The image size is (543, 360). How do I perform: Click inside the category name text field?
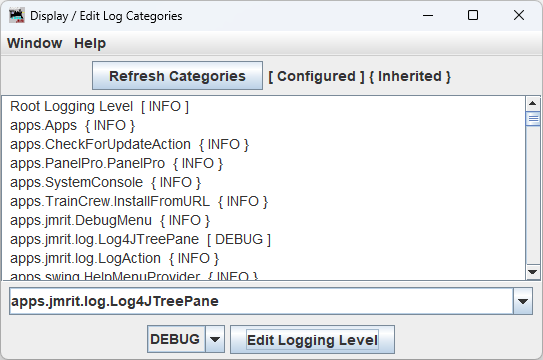point(261,301)
